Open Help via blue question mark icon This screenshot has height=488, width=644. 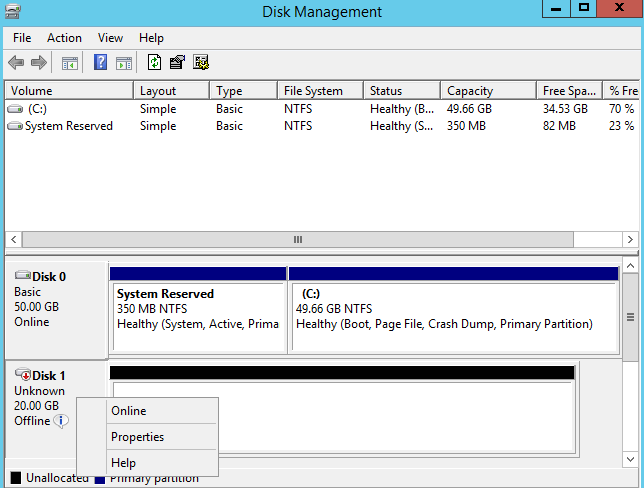(101, 63)
